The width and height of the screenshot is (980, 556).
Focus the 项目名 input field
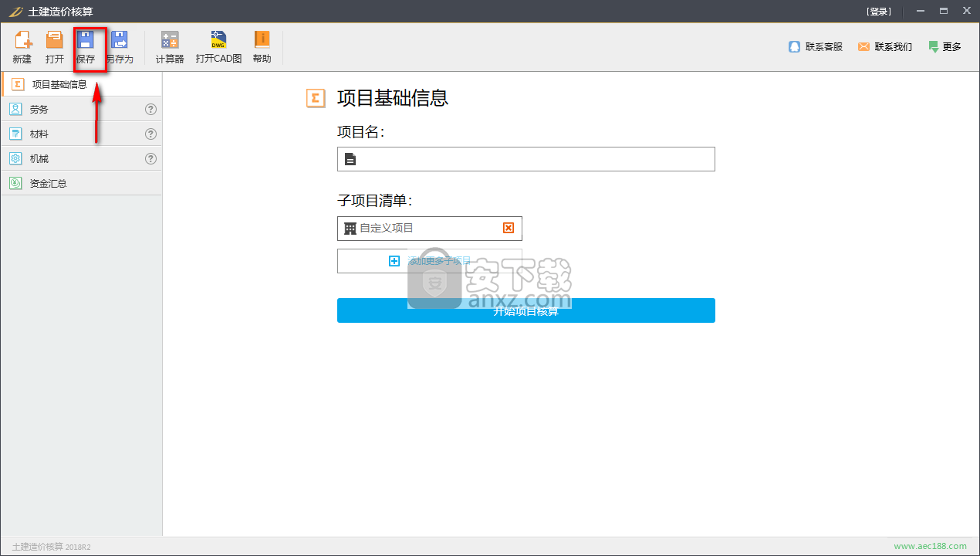(526, 159)
